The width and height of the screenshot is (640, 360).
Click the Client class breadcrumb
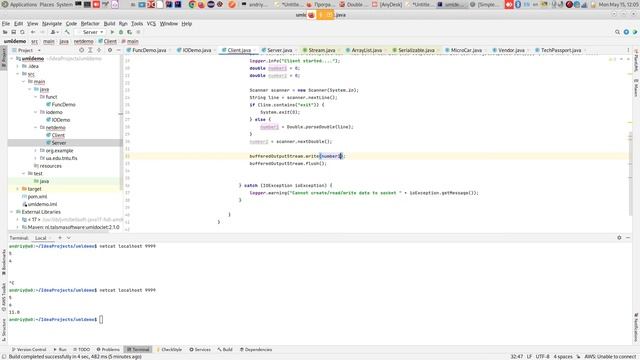point(107,41)
